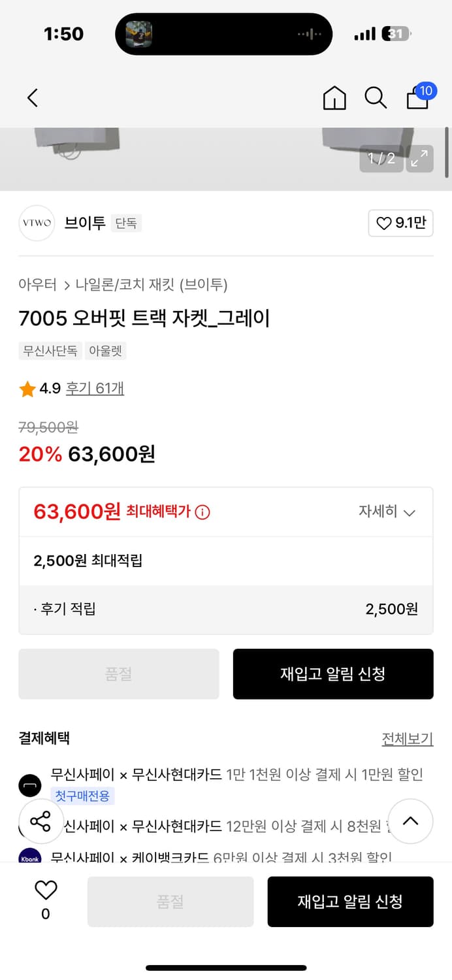452x980 pixels.
Task: Open the shopping bag cart
Action: [x=418, y=98]
